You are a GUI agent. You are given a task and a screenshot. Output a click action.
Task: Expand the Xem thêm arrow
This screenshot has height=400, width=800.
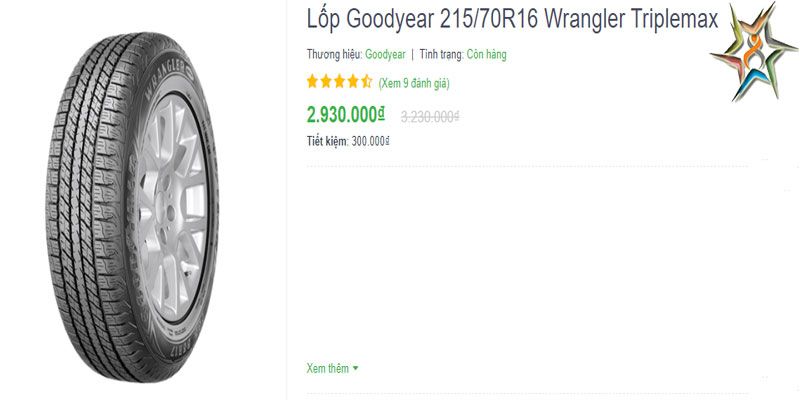click(356, 368)
